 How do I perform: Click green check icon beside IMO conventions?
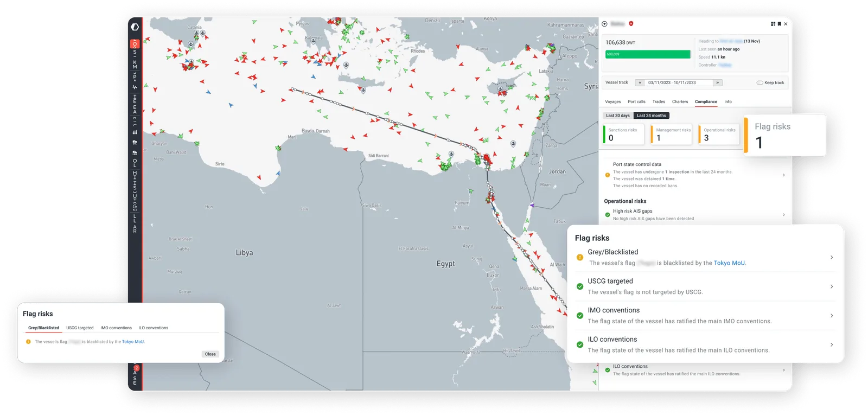point(580,316)
